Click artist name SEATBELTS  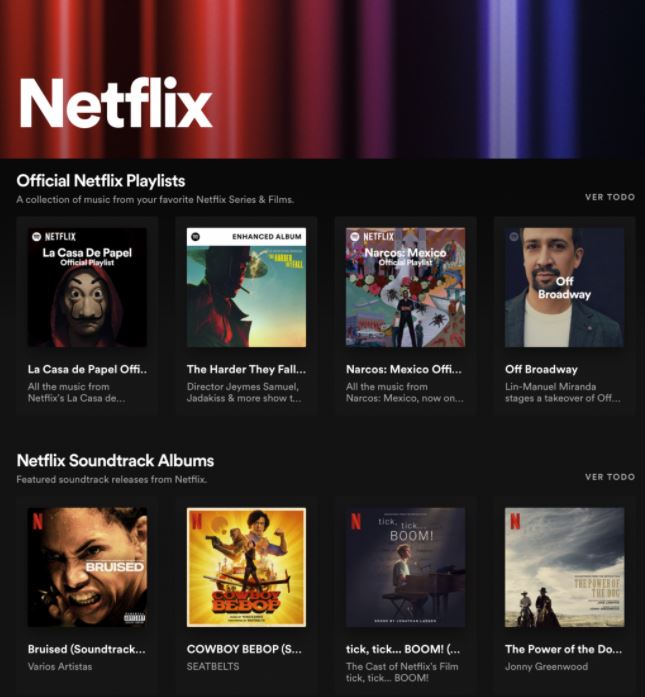(213, 666)
